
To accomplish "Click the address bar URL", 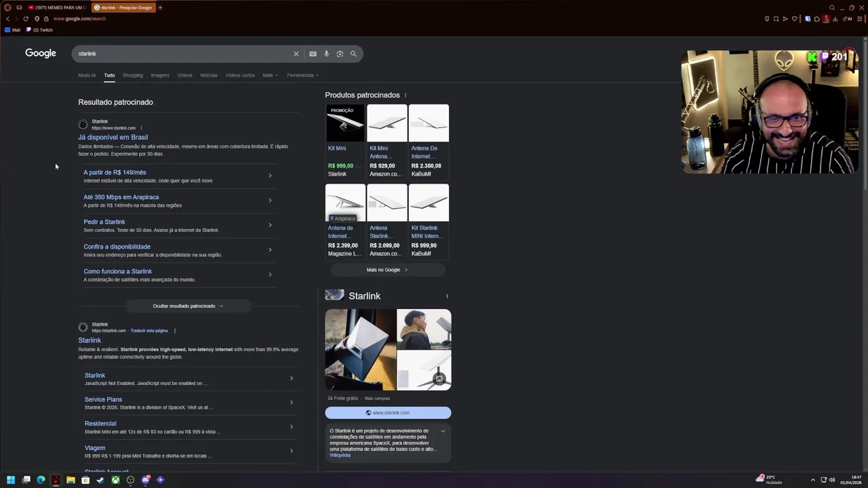I will [x=80, y=19].
